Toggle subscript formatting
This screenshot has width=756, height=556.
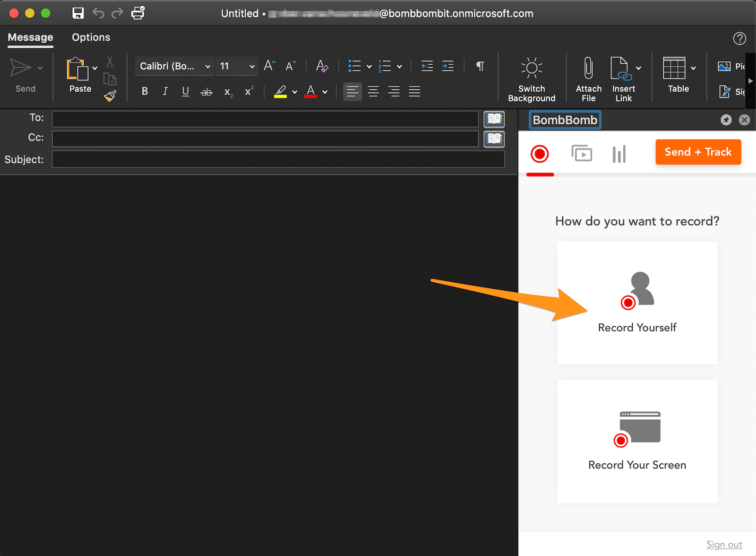click(x=228, y=92)
